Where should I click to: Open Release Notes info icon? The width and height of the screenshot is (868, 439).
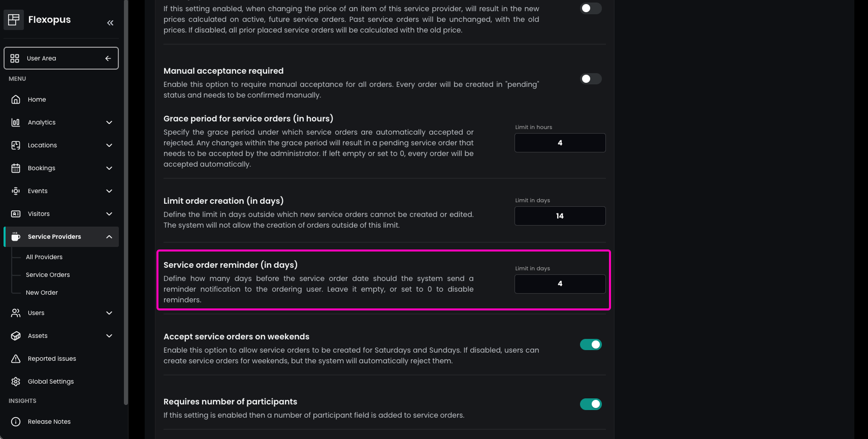pos(16,422)
